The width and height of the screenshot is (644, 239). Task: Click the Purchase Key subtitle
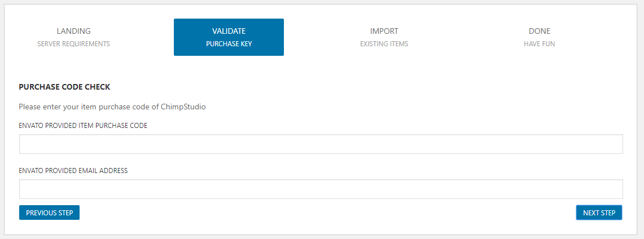pyautogui.click(x=229, y=44)
